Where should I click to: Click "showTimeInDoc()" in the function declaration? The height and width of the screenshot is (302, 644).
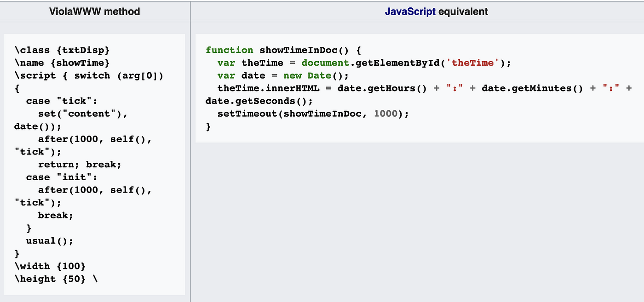(305, 50)
